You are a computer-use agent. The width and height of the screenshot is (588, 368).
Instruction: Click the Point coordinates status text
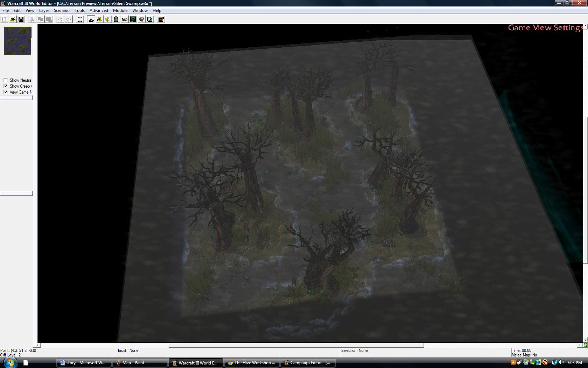(x=18, y=350)
